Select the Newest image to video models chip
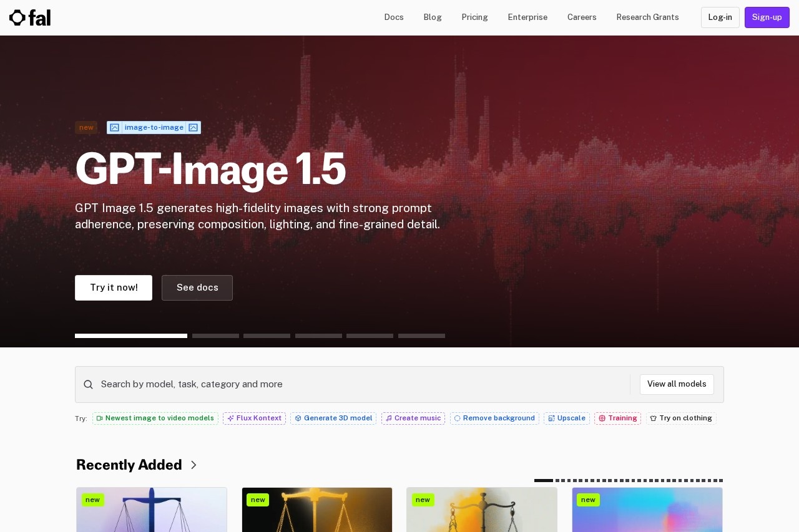This screenshot has height=532, width=799. pyautogui.click(x=155, y=418)
